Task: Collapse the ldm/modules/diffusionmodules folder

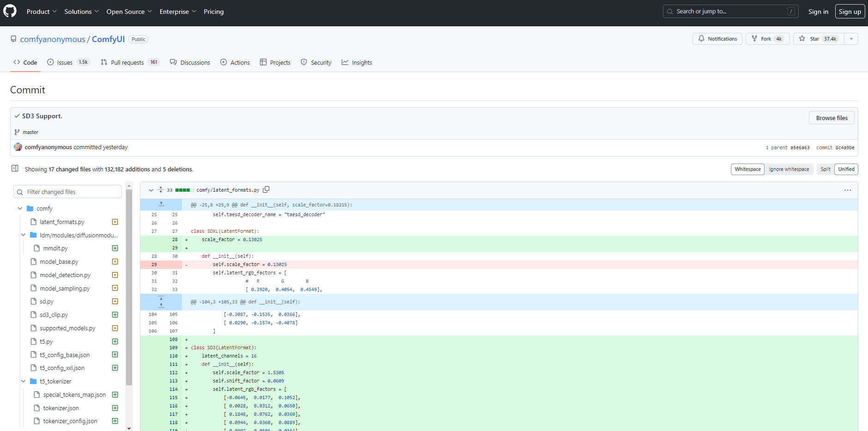Action: [x=23, y=235]
